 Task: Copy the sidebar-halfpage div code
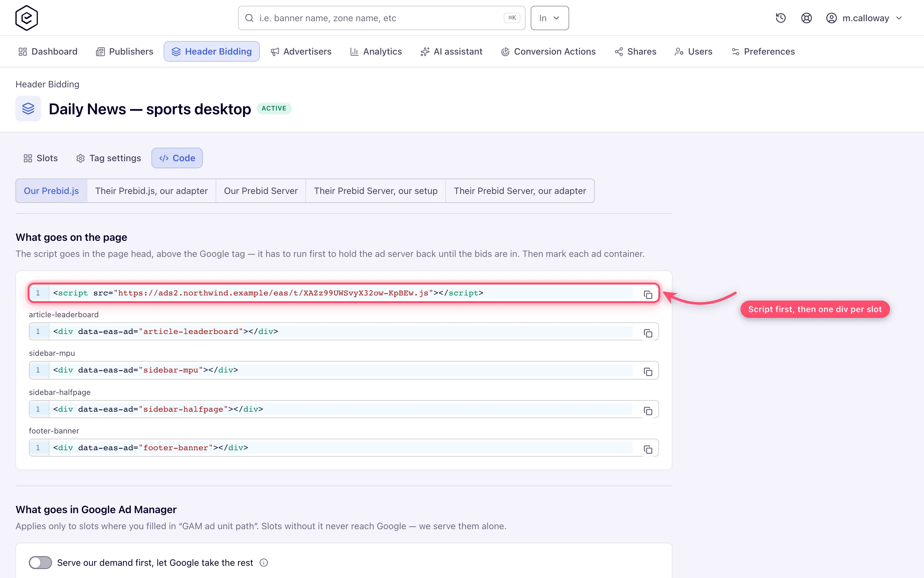tap(647, 411)
